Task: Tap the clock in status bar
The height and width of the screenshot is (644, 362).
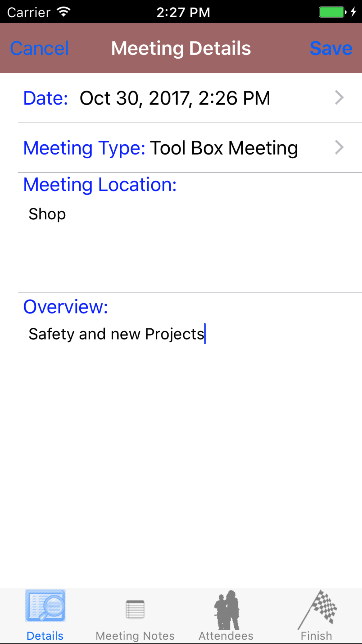Action: coord(183,12)
